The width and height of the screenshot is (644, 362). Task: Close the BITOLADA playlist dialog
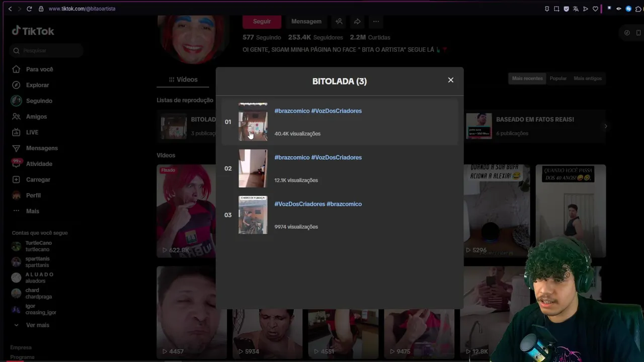click(x=451, y=80)
